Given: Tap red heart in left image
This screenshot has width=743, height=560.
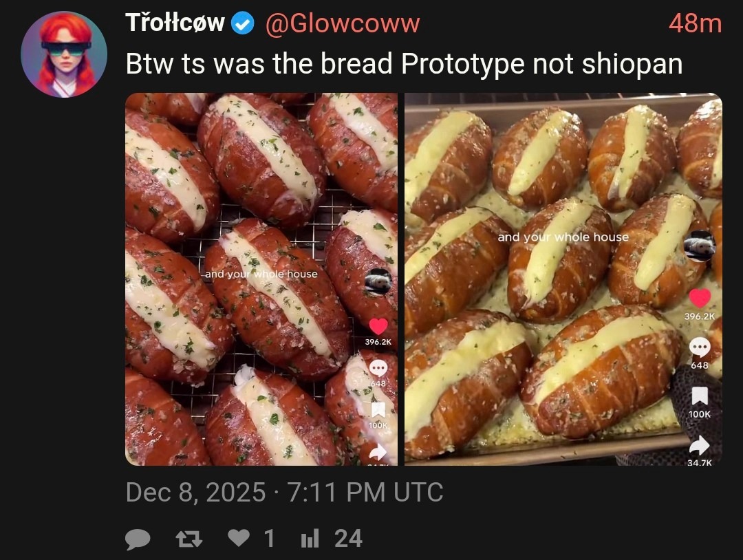Looking at the screenshot, I should 378,326.
